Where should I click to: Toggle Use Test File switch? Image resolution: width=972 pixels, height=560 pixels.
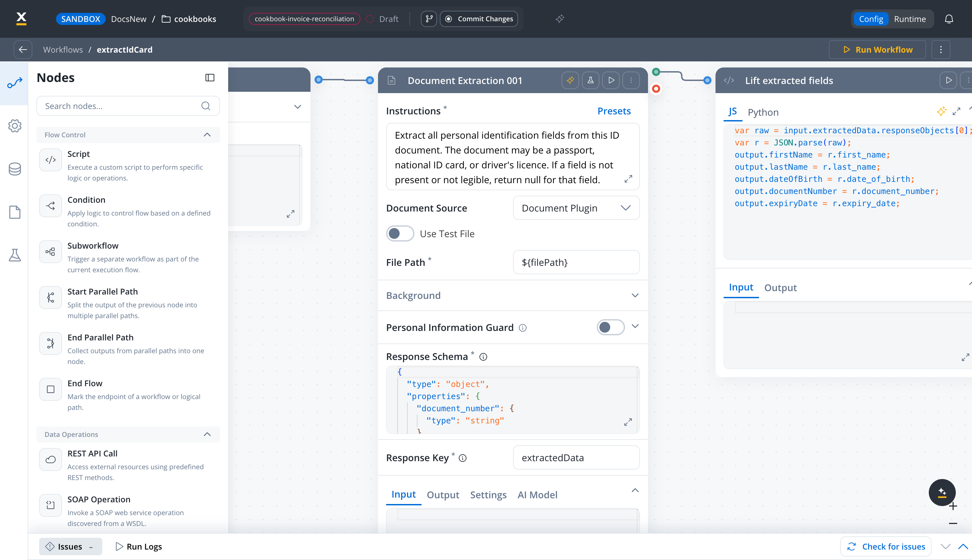point(400,233)
